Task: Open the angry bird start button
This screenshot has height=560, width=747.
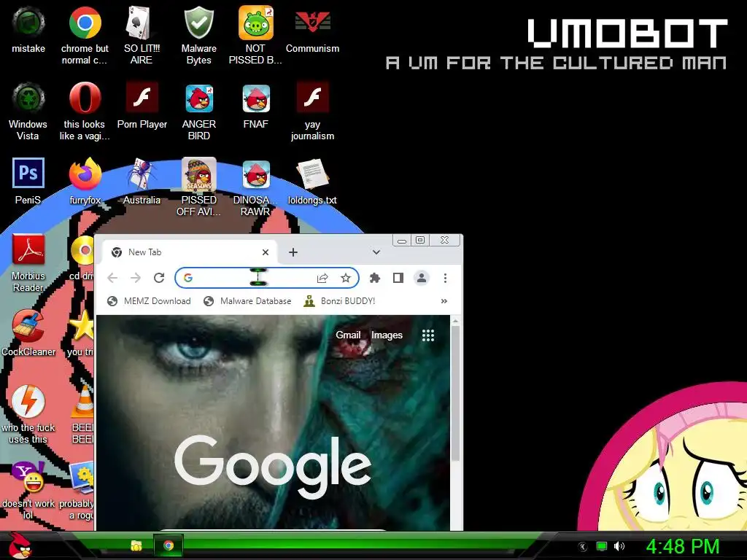Action: [x=20, y=545]
